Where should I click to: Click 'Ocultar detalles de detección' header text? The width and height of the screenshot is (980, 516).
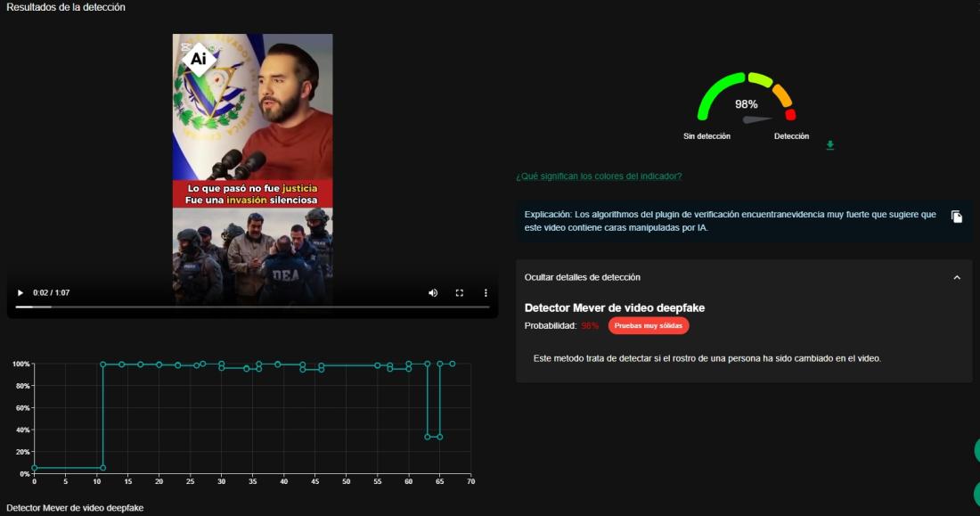click(582, 277)
